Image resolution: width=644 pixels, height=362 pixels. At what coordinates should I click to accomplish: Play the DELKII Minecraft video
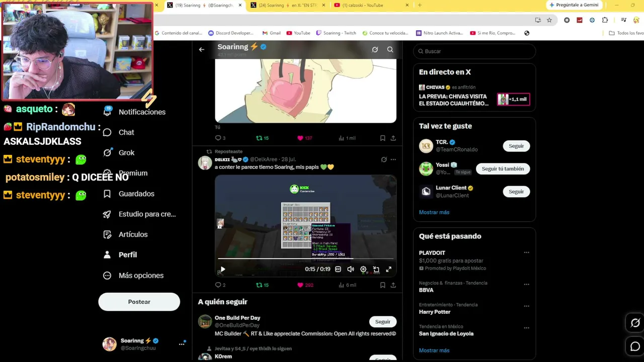pos(222,269)
